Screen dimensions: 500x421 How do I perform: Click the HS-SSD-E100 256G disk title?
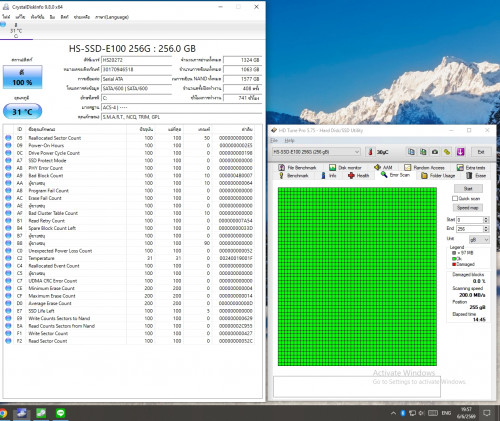click(x=132, y=49)
